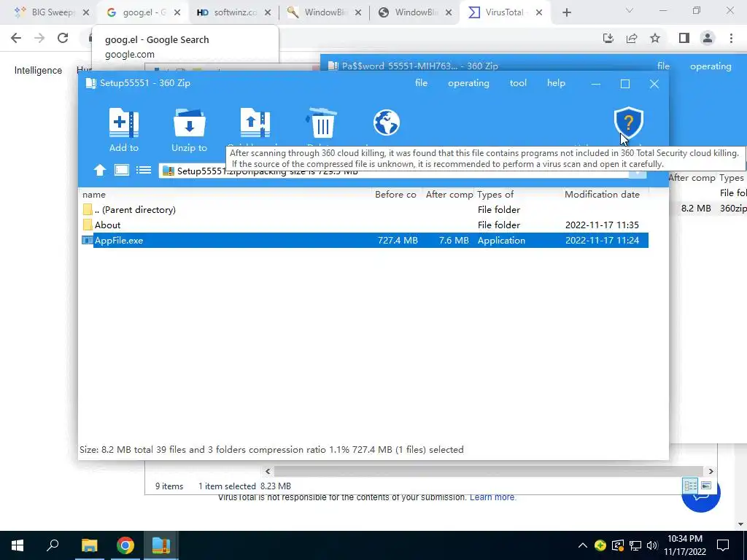Image resolution: width=747 pixels, height=560 pixels.
Task: Go up one directory with arrow icon
Action: pyautogui.click(x=99, y=170)
